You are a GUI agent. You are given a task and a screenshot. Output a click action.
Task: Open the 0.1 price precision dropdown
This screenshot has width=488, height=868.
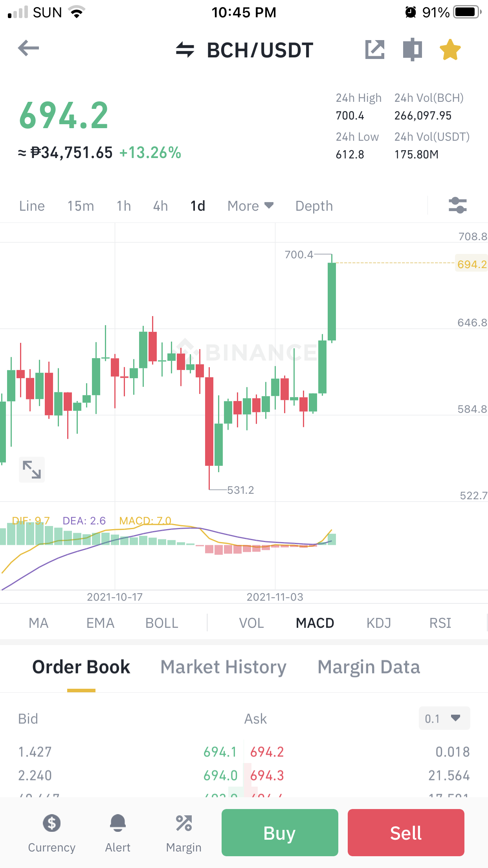tap(444, 719)
